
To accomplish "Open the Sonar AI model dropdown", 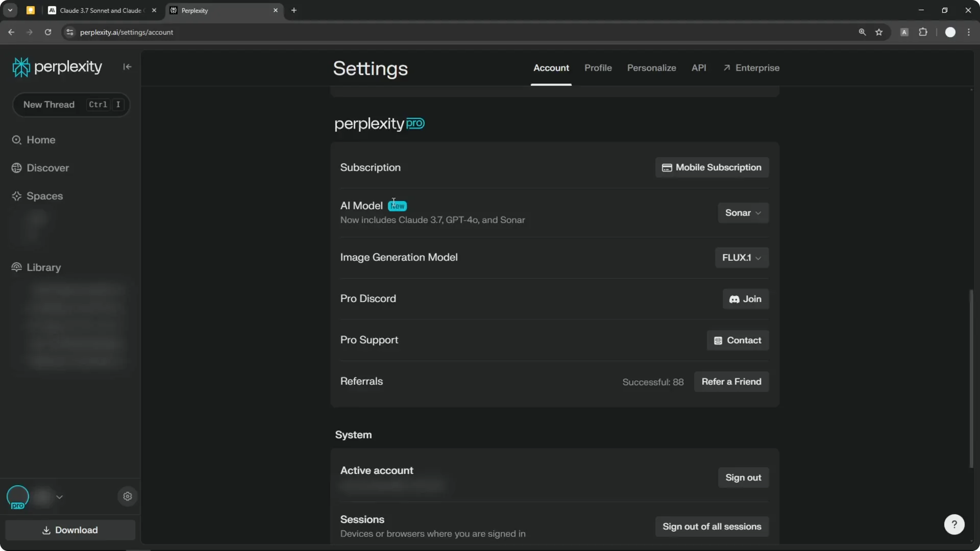I will (x=743, y=213).
